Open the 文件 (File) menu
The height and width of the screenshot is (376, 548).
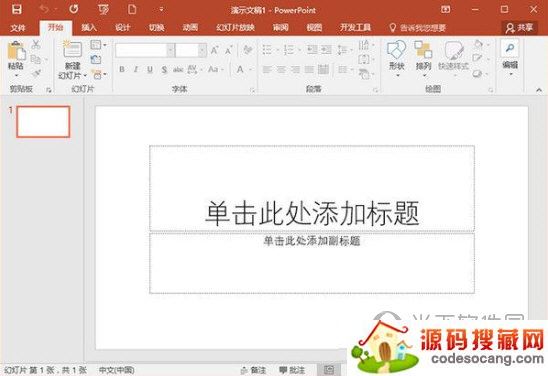point(18,28)
